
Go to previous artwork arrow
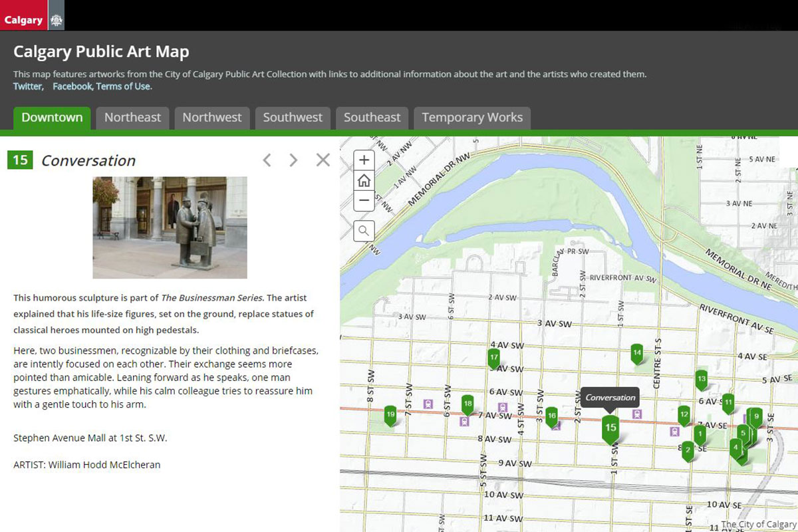point(267,160)
